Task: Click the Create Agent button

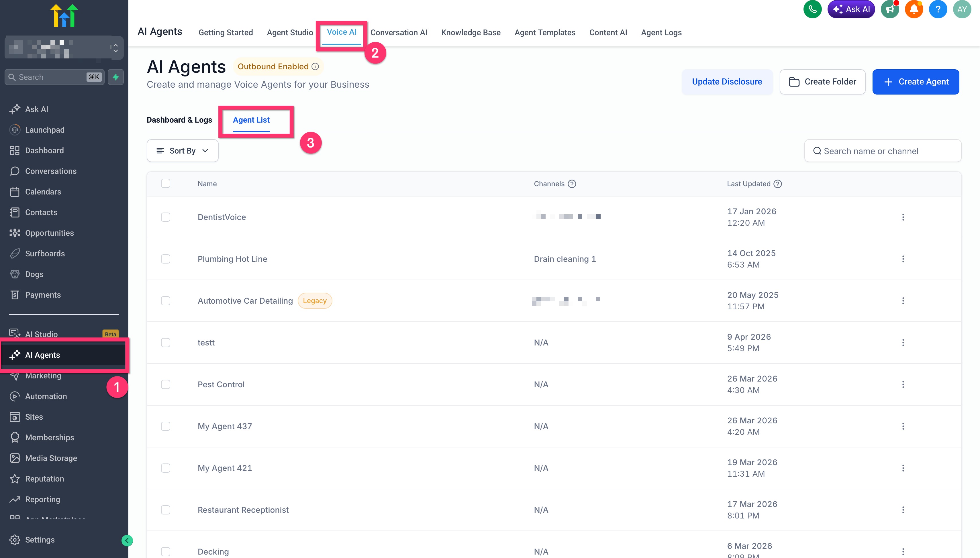Action: (916, 82)
